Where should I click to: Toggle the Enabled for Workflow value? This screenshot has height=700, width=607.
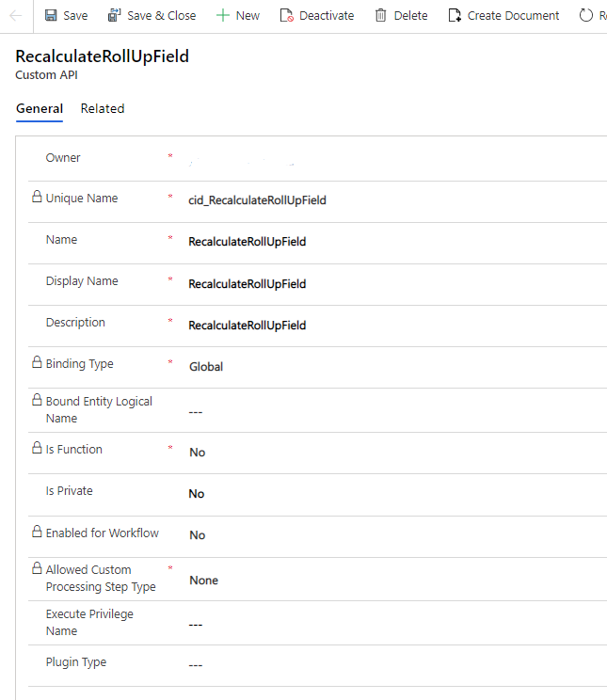[197, 535]
